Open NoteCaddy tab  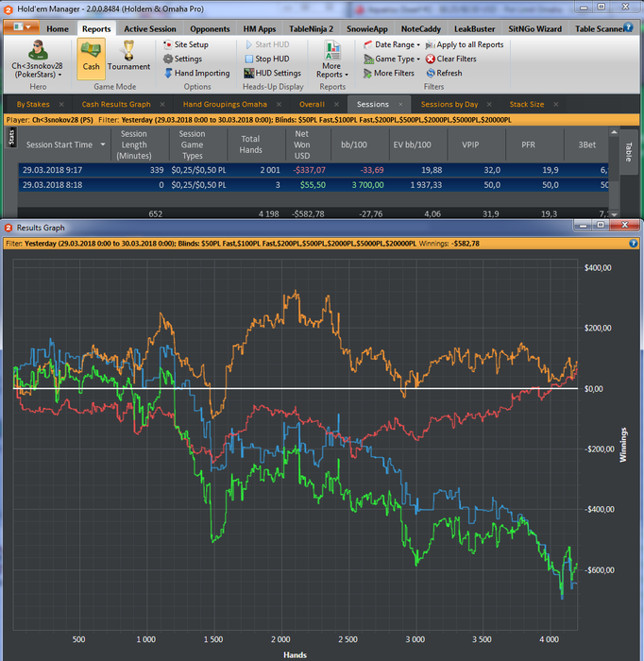420,29
